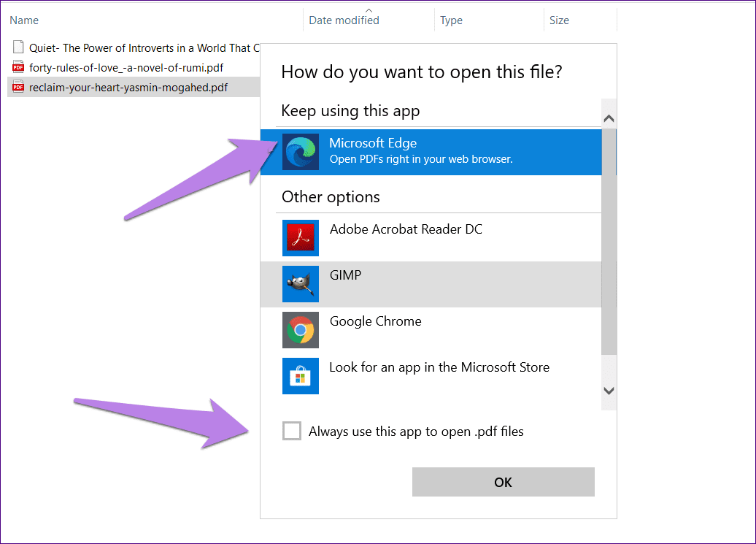Pick the Google Chrome icon

(x=301, y=330)
